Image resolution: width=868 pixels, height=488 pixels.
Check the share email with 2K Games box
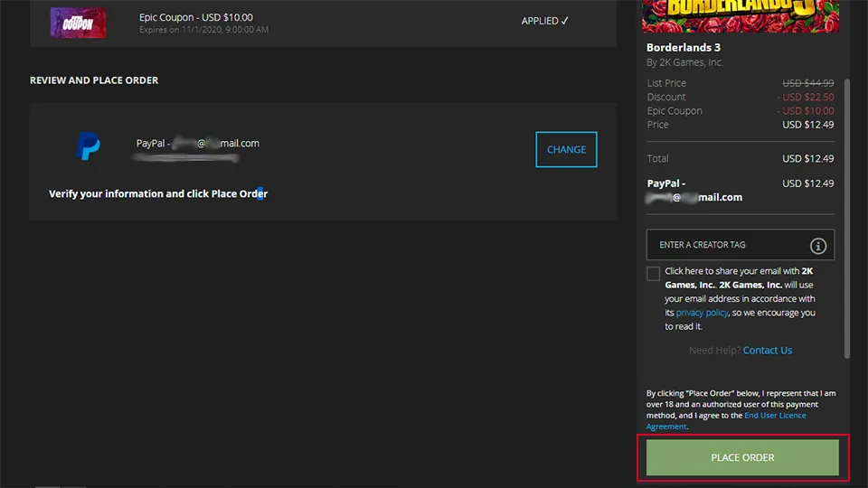[653, 273]
